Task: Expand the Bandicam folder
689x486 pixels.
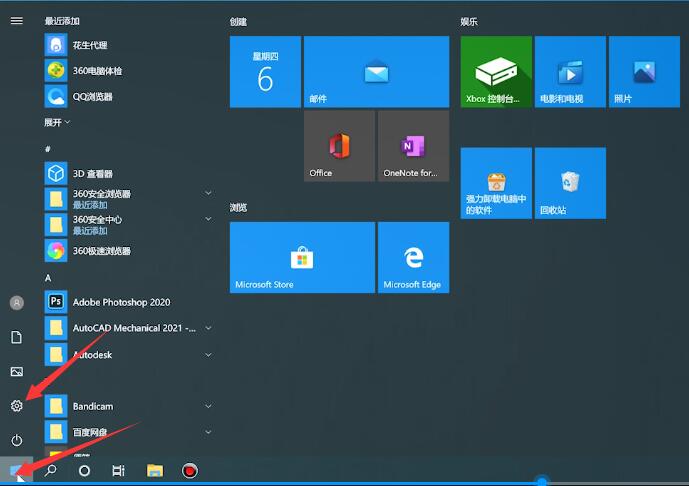Action: click(x=128, y=406)
